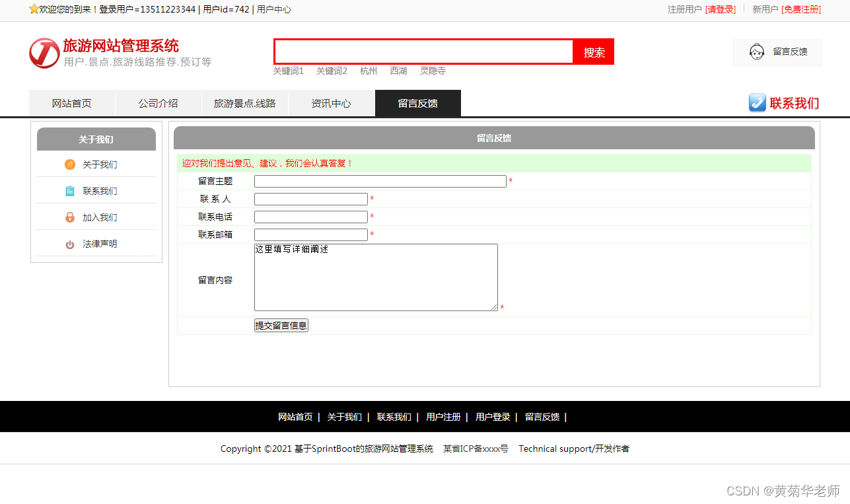This screenshot has width=850, height=504.
Task: Click Technical support/开发作者 footer text
Action: (574, 449)
